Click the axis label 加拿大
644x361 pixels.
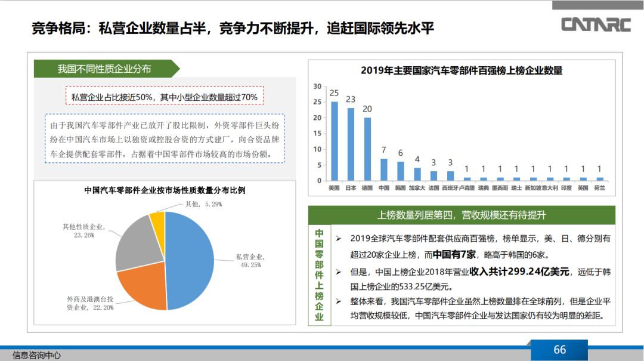point(417,188)
